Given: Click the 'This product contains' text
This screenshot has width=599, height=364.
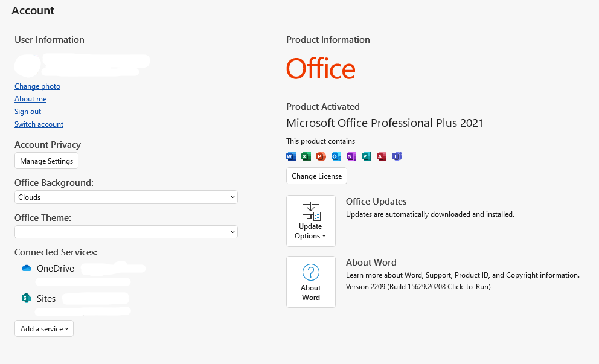Looking at the screenshot, I should tap(321, 141).
